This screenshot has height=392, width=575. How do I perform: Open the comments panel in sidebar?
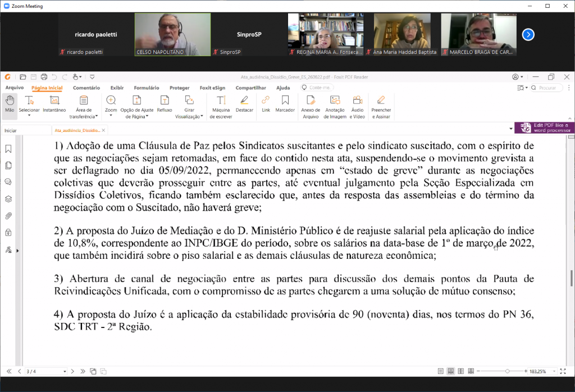click(8, 182)
